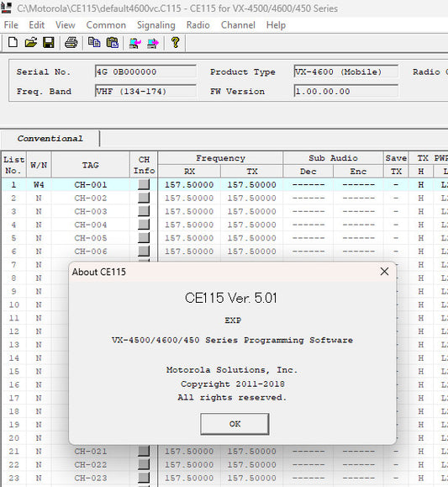Click W/N cell N in row 12
The image size is (448, 487).
39,331
